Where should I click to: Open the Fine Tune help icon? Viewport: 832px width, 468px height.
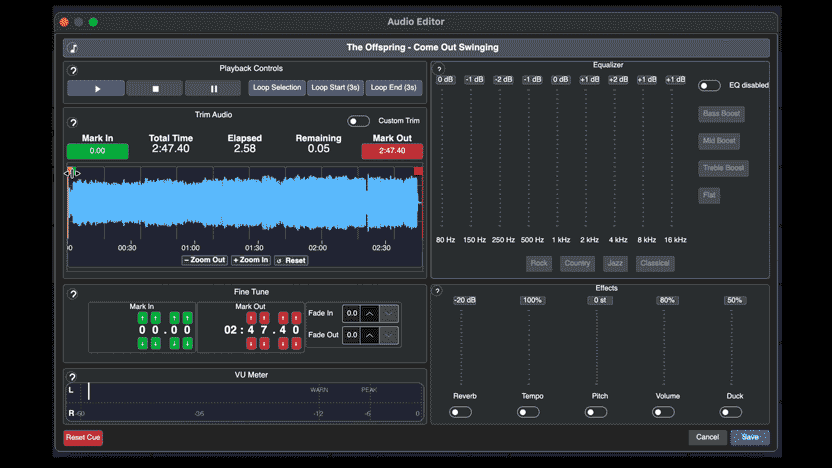pyautogui.click(x=73, y=294)
